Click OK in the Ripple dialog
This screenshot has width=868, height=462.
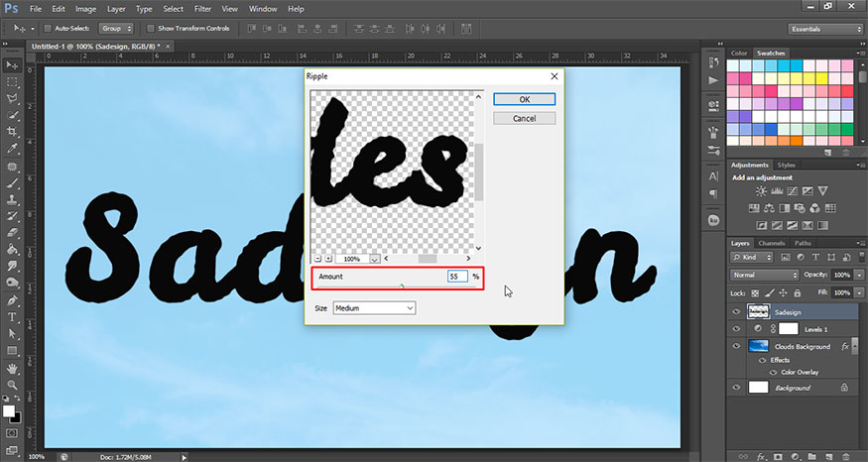tap(524, 99)
